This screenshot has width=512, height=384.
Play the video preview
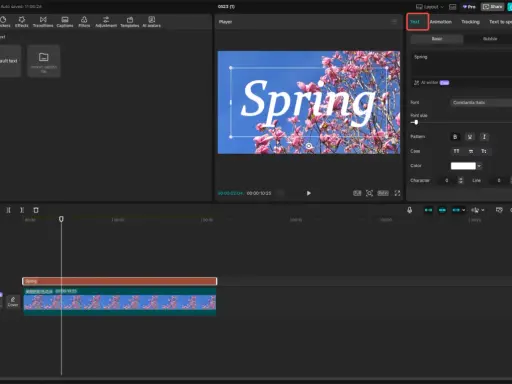coord(309,193)
